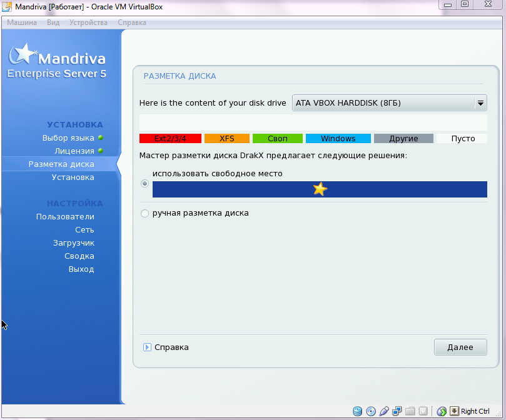Expand the Справка help section
Screen dimensions: 506x420
[x=147, y=347]
